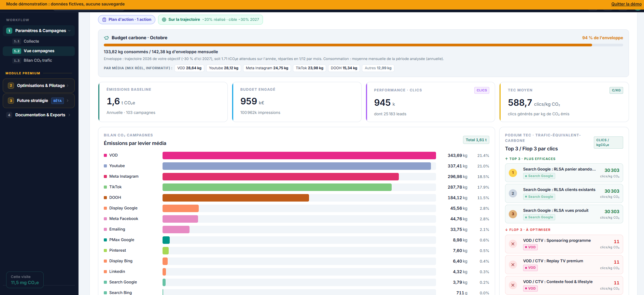Click the 1.1 badge next to Collecte

17,41
